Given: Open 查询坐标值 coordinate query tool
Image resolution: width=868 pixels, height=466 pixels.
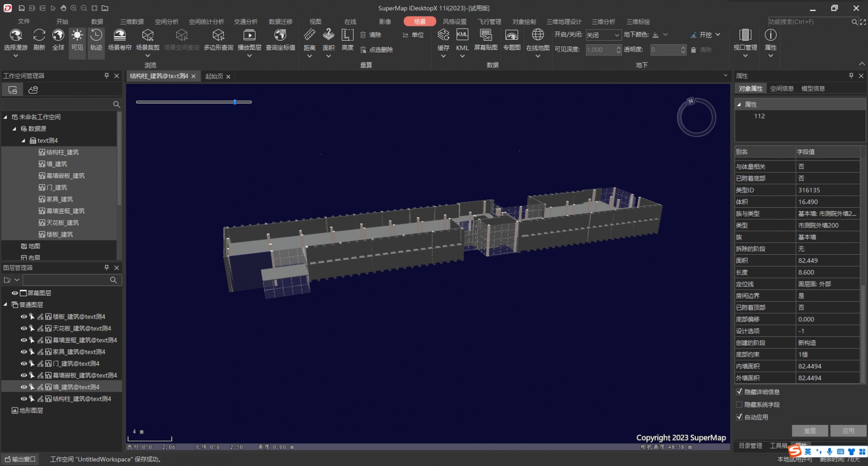Looking at the screenshot, I should point(280,39).
